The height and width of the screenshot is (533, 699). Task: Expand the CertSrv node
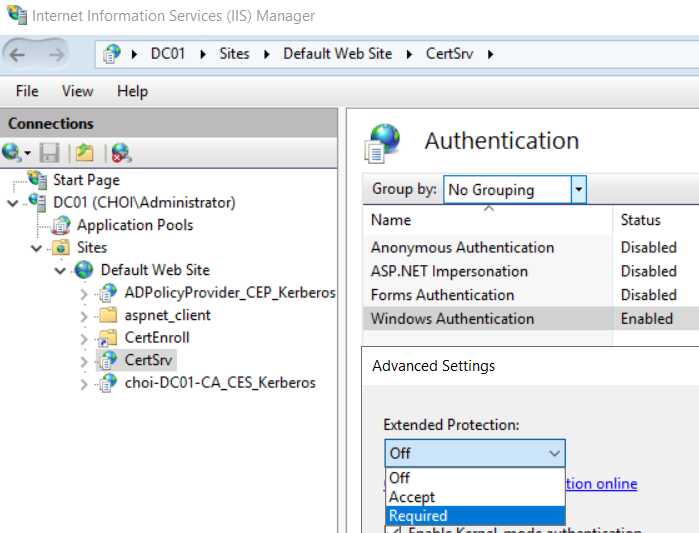(84, 361)
